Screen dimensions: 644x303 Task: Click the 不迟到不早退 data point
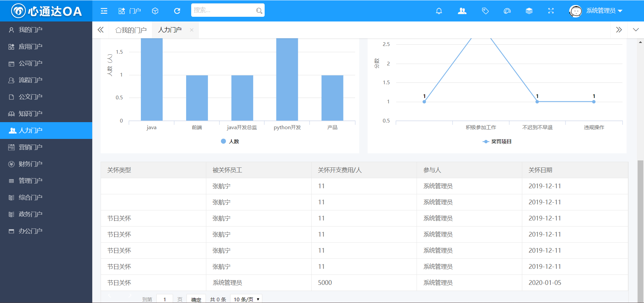click(537, 102)
